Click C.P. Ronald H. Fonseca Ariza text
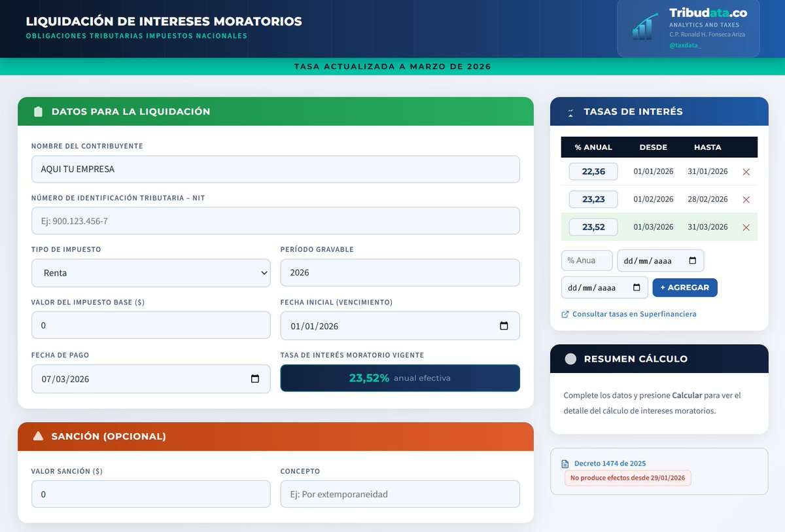Screen dimensions: 785x532 click(707, 35)
